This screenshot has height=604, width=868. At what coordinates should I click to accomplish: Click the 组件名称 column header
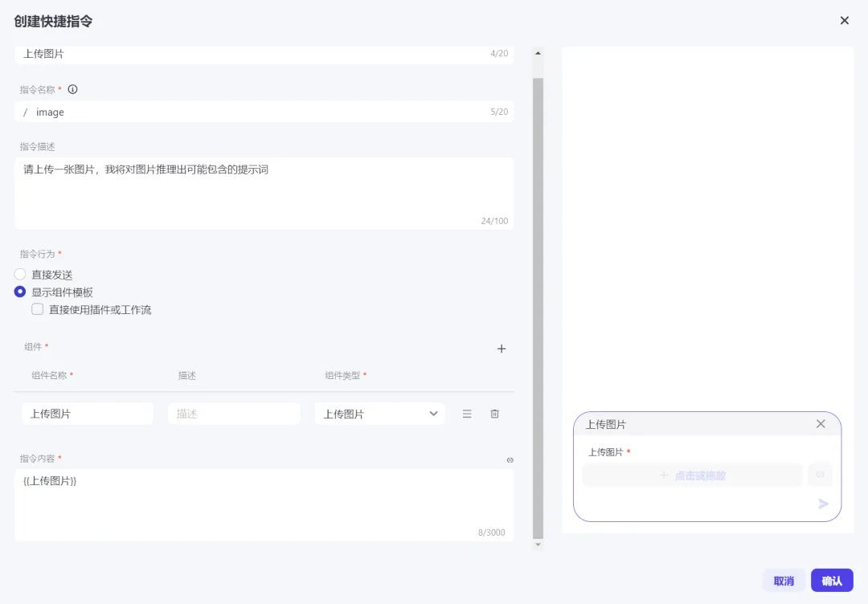pos(49,376)
